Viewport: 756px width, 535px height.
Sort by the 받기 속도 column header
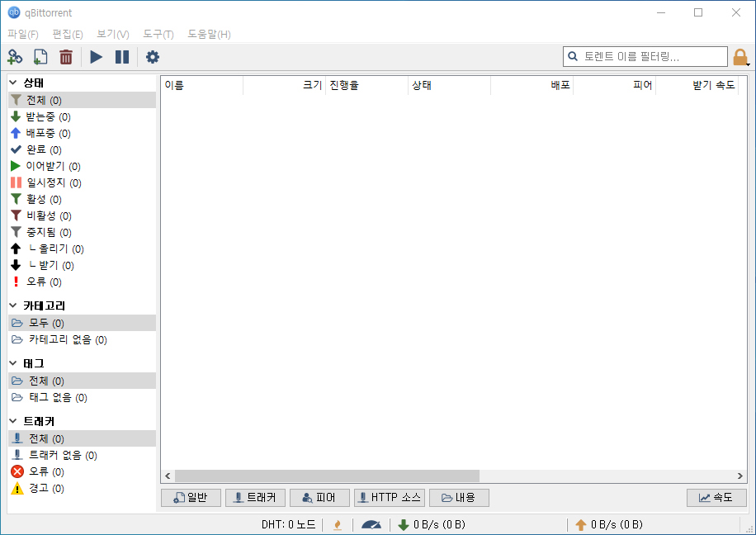tap(697, 85)
